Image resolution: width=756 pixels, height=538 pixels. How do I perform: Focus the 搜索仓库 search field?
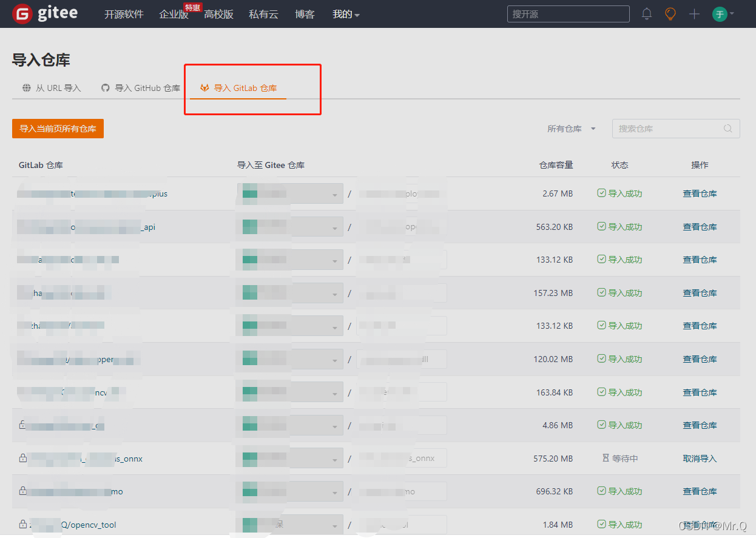tap(676, 129)
